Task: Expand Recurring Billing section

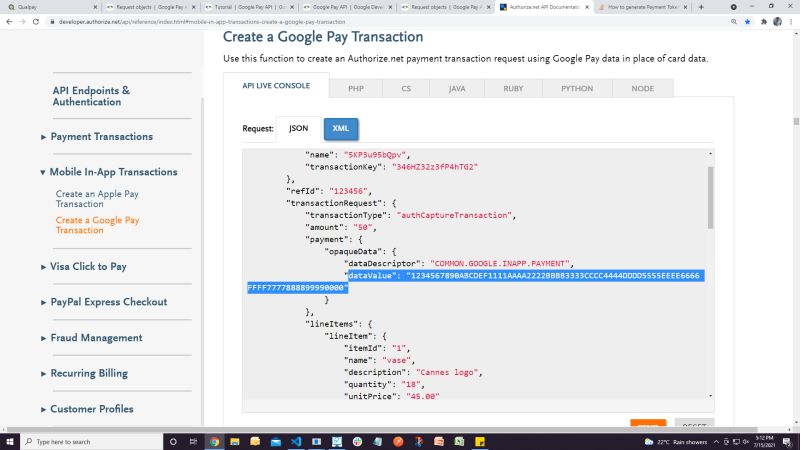Action: [84, 373]
